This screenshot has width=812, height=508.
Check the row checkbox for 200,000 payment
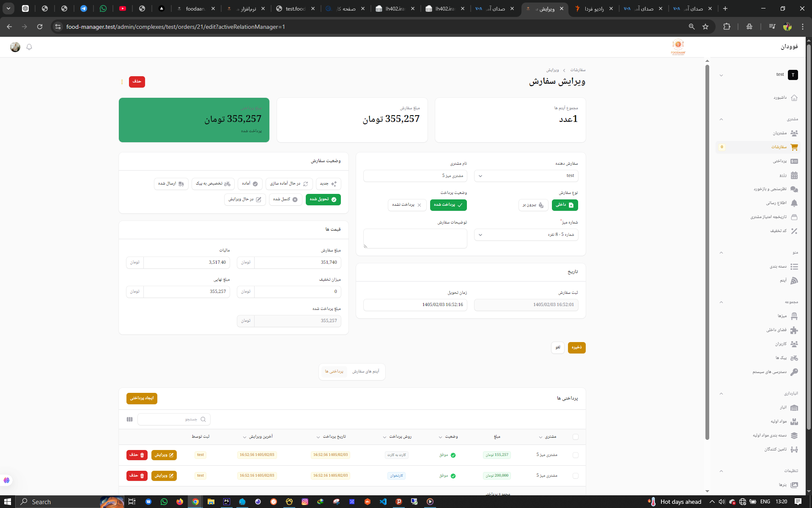576,476
